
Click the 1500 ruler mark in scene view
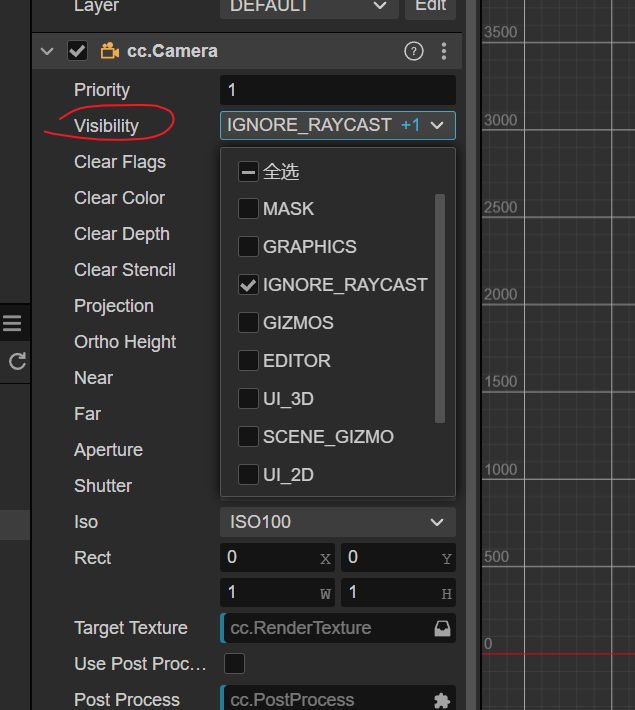(x=500, y=382)
